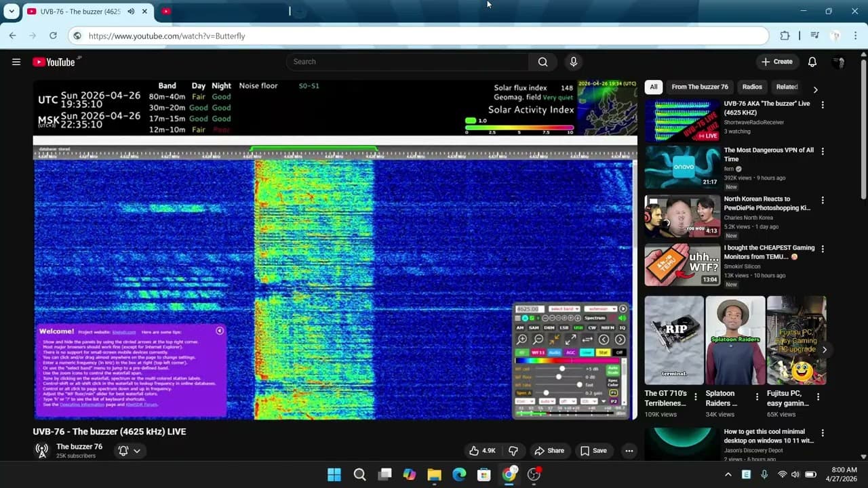Start voice search with the microphone
This screenshot has width=868, height=488.
coord(574,62)
